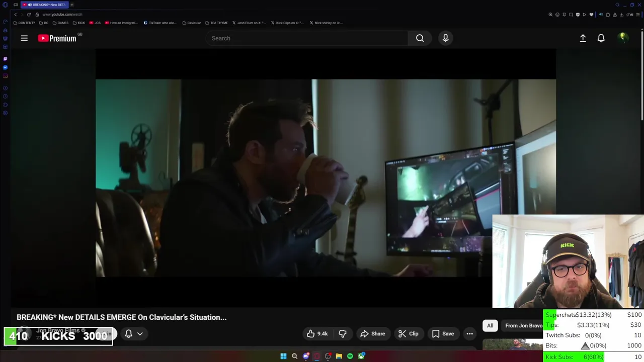This screenshot has width=644, height=362.
Task: Open How an Immigrati... bookmark
Action: click(x=121, y=23)
